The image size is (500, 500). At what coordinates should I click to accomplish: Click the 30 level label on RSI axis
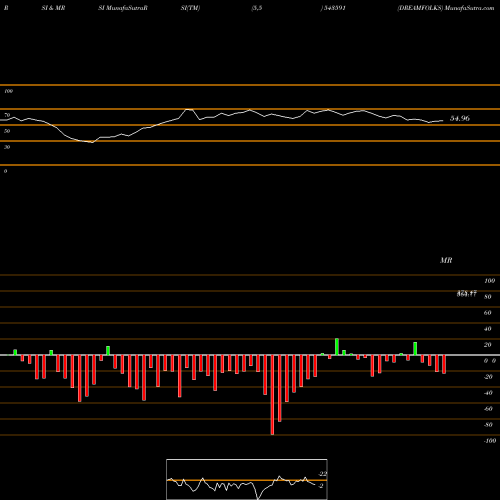tap(7, 147)
